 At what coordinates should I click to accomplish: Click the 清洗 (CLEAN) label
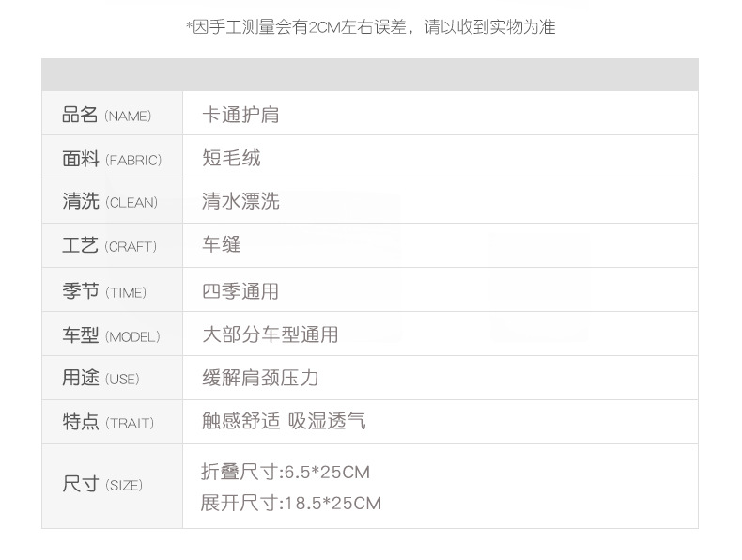click(110, 201)
